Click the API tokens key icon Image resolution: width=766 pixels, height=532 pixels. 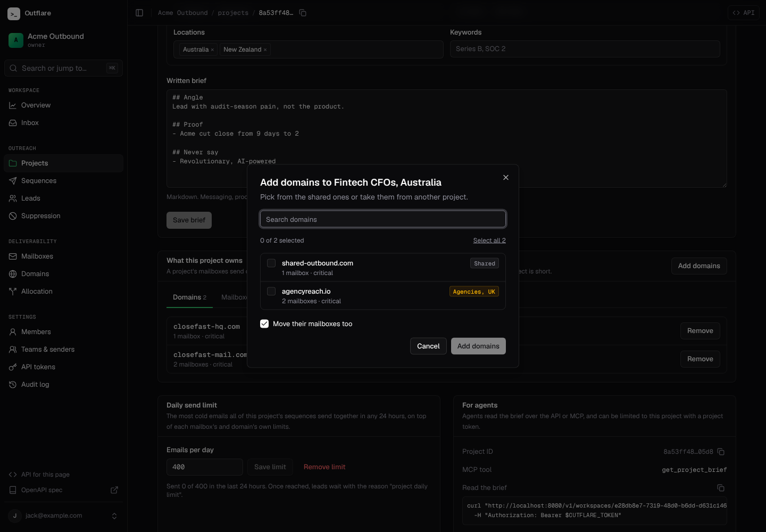point(13,367)
